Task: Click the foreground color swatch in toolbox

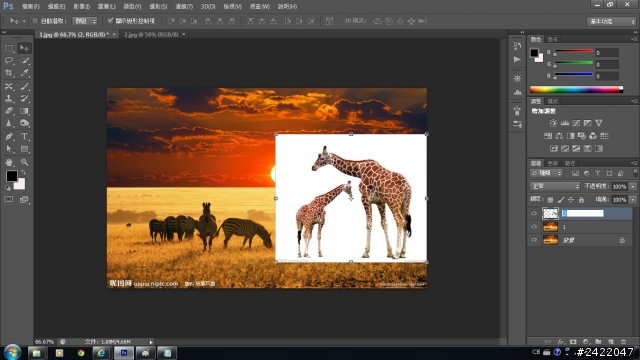Action: 11,176
